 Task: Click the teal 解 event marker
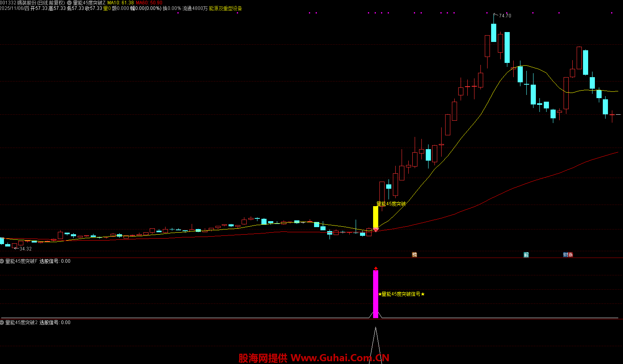coord(526,254)
